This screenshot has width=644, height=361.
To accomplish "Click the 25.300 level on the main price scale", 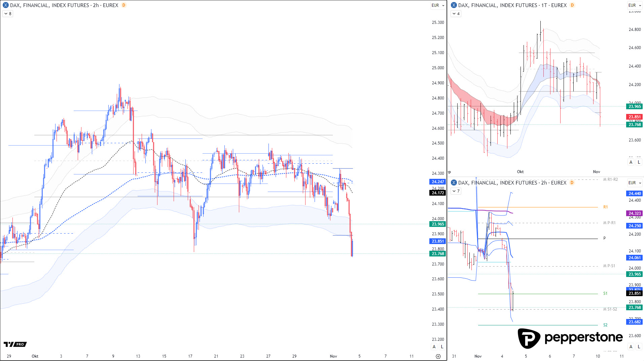I will click(438, 23).
